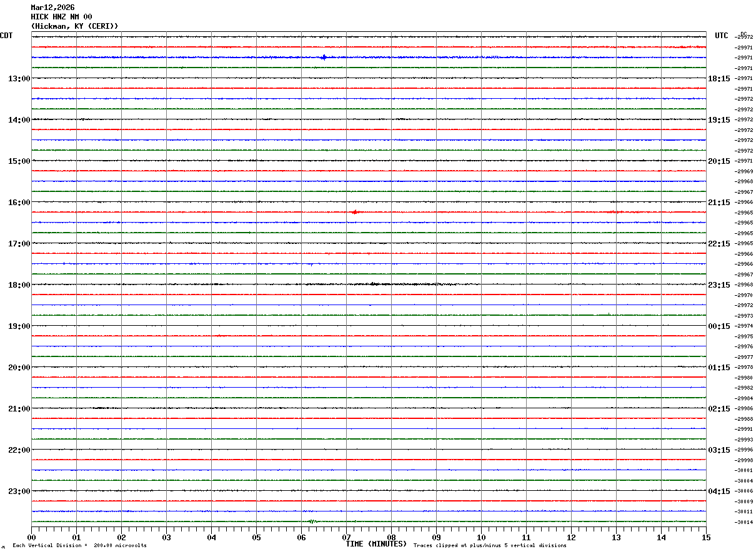Click the blue trace spike near minute 06.5

click(324, 58)
